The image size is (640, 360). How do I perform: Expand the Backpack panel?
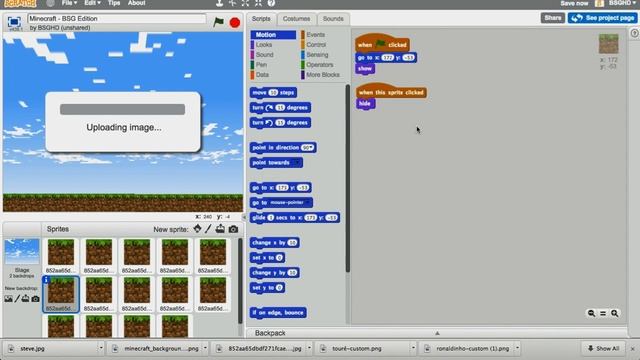(x=437, y=333)
